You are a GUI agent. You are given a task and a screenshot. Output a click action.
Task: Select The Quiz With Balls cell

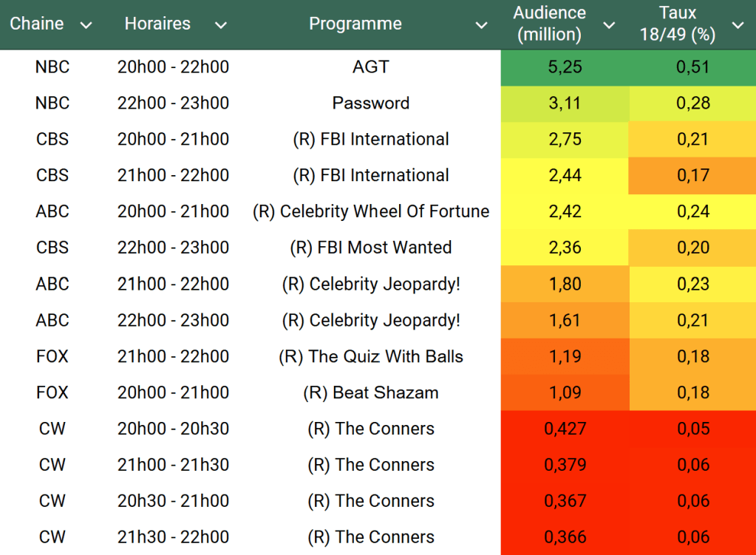coord(370,357)
